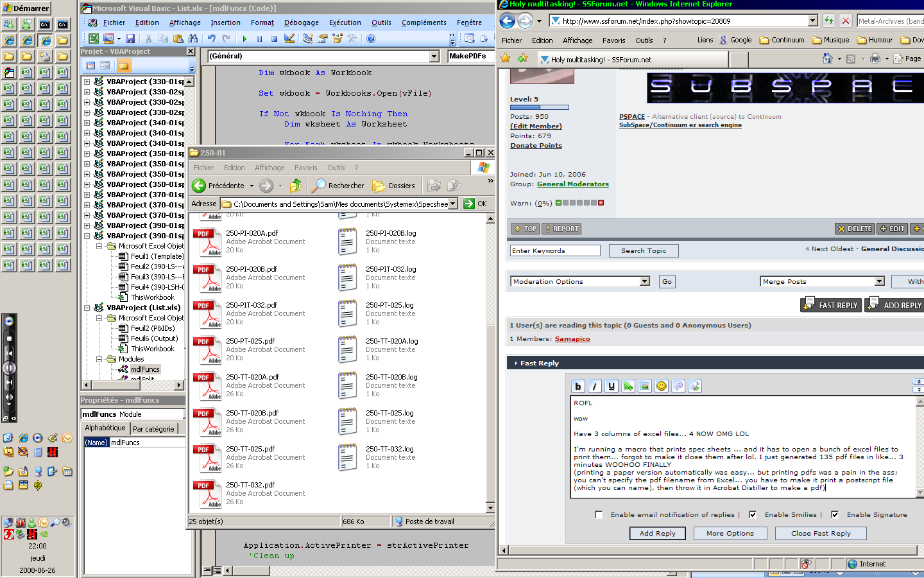The image size is (924, 578).
Task: Click the IE horizontal scrollbar left arrow
Action: (x=504, y=550)
